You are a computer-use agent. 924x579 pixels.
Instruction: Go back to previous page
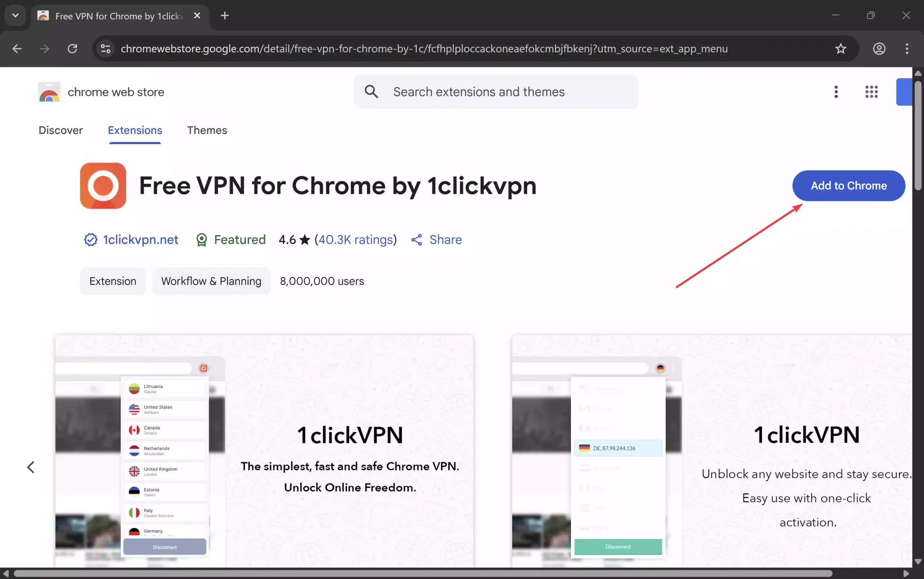point(17,49)
